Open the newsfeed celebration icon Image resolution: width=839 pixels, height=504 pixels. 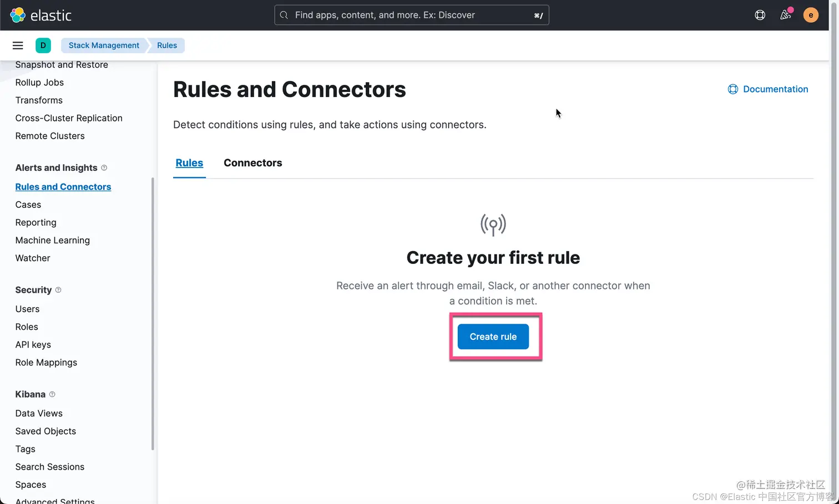click(786, 15)
